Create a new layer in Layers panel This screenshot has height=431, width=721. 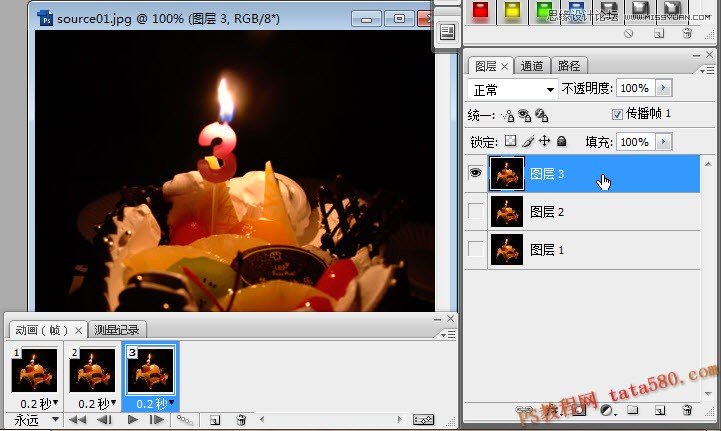(x=660, y=410)
